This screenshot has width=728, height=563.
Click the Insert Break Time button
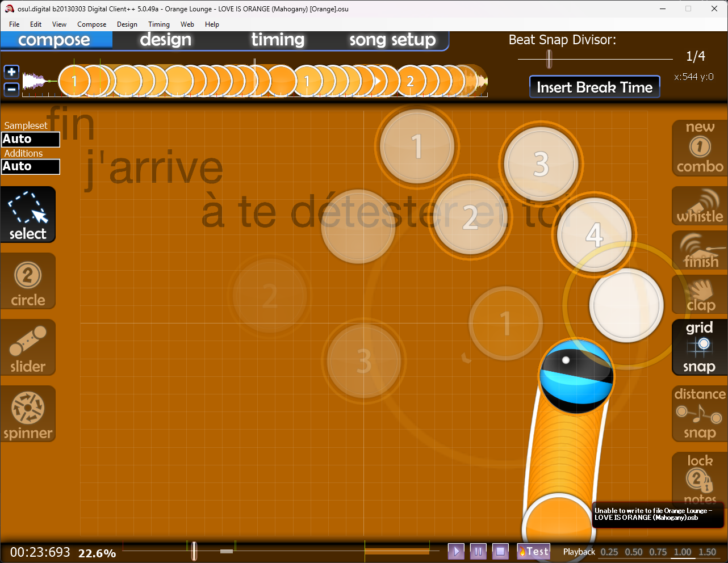coord(595,87)
